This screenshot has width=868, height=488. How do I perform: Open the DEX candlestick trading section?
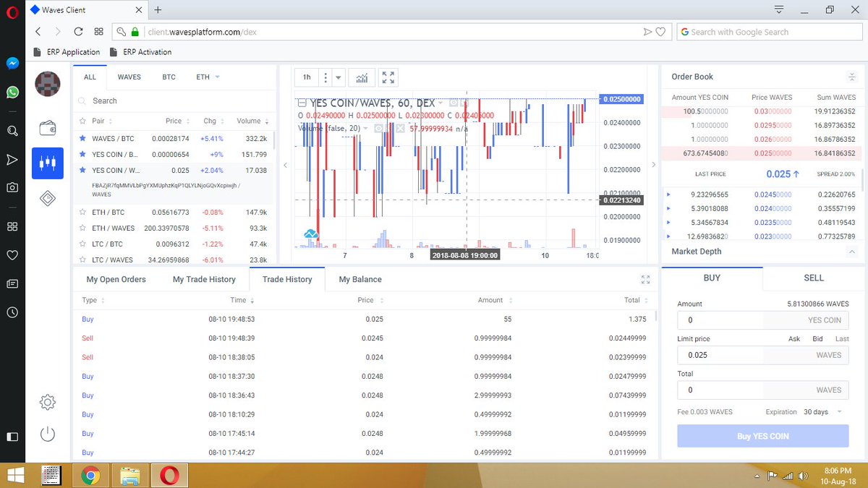coord(48,163)
